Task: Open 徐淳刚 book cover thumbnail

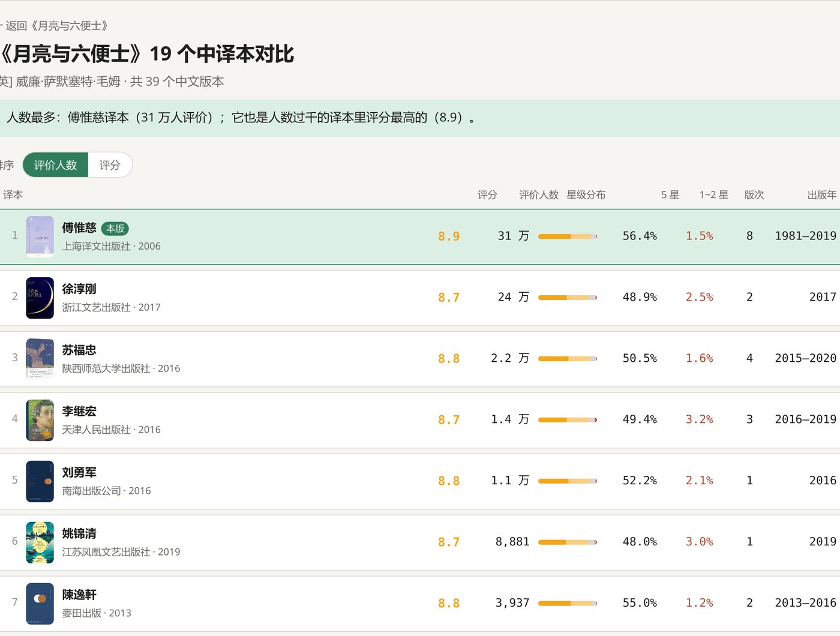Action: [40, 298]
